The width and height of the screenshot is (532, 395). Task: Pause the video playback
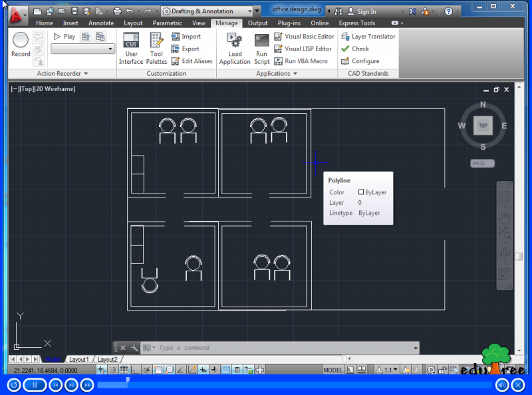(35, 385)
